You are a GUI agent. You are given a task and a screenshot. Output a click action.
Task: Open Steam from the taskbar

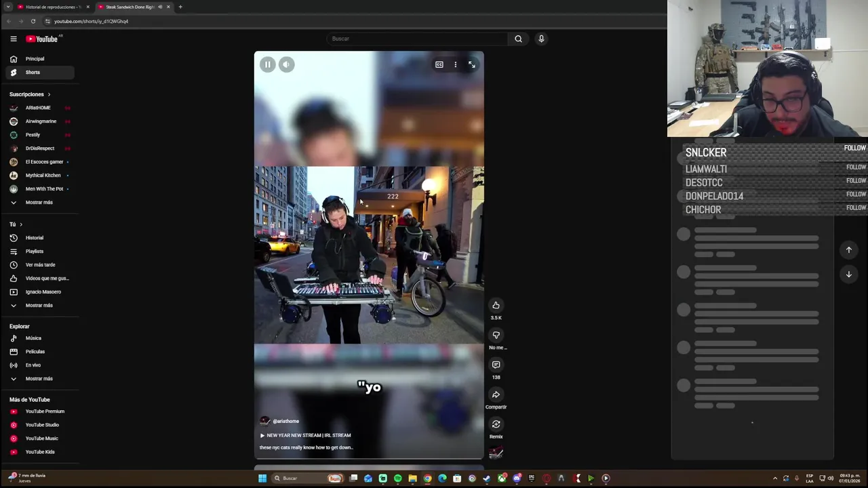click(486, 479)
